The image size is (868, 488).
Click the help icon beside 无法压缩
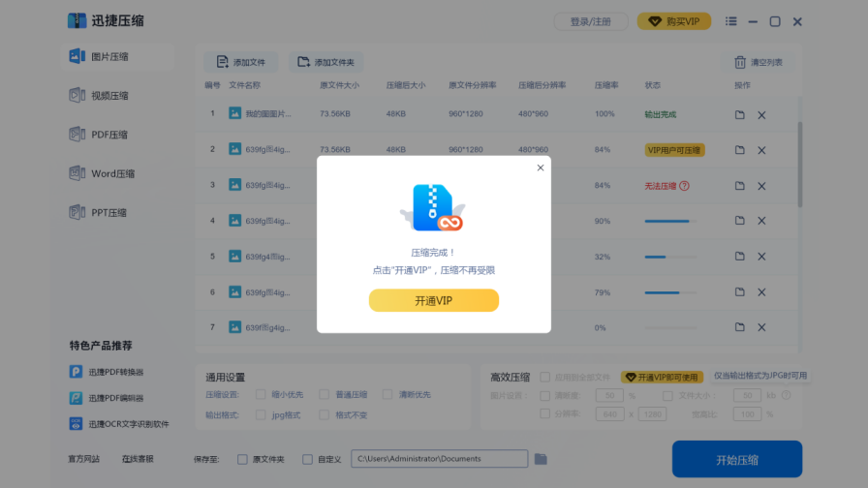pos(684,186)
